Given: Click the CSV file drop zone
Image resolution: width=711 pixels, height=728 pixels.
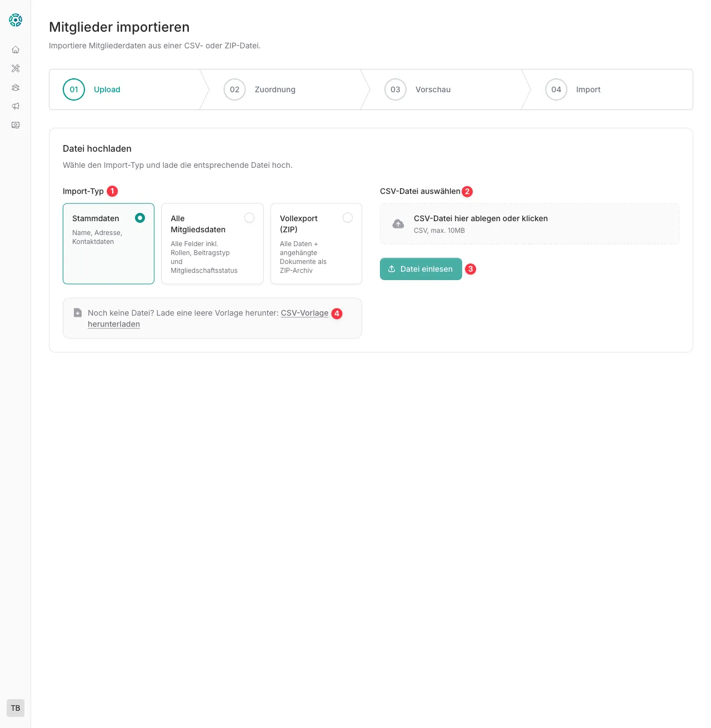Looking at the screenshot, I should (529, 224).
